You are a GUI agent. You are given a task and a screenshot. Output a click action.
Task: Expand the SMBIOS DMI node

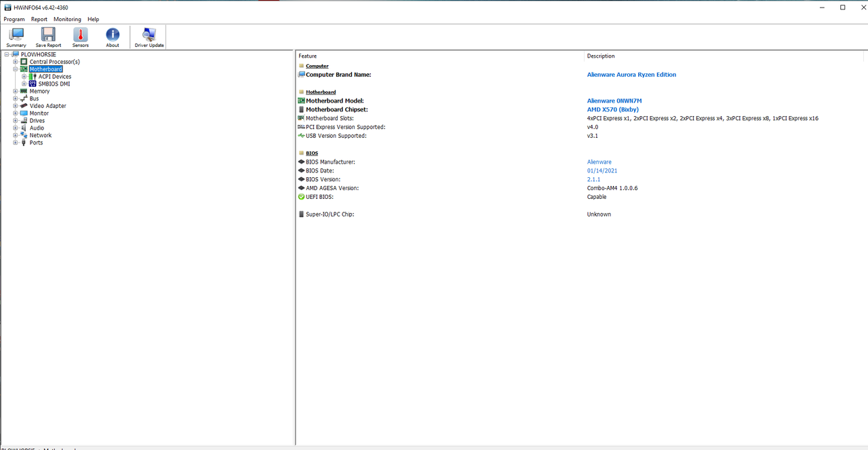(x=24, y=84)
